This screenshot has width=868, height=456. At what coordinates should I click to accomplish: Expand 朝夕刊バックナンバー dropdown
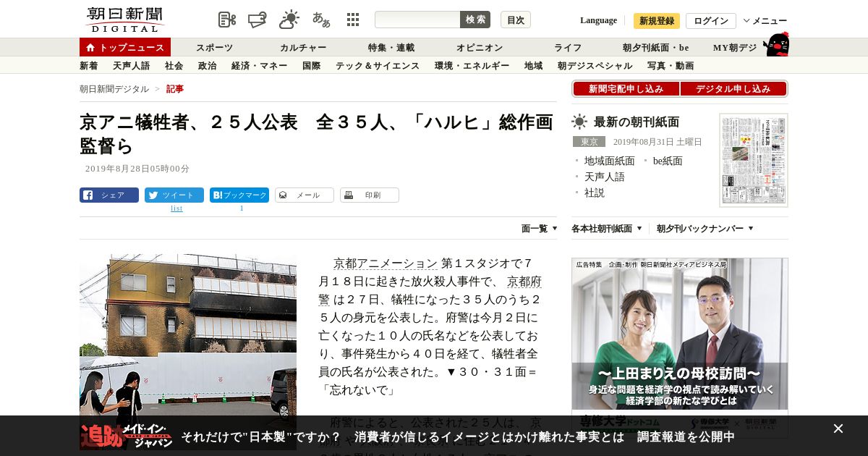pyautogui.click(x=705, y=229)
